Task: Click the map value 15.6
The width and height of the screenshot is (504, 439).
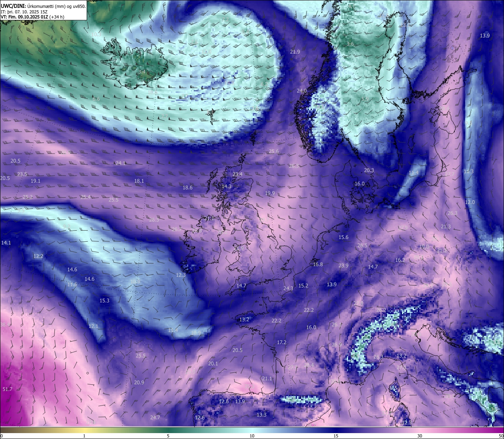Action: coord(343,237)
